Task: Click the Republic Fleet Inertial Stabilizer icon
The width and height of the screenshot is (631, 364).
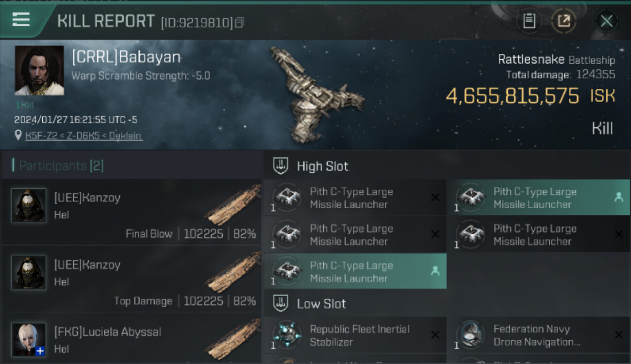Action: coord(286,335)
